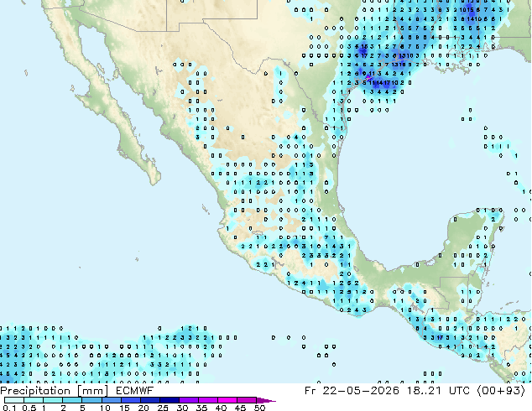Click the date "Fr 22-05-2026"

[x=352, y=391]
